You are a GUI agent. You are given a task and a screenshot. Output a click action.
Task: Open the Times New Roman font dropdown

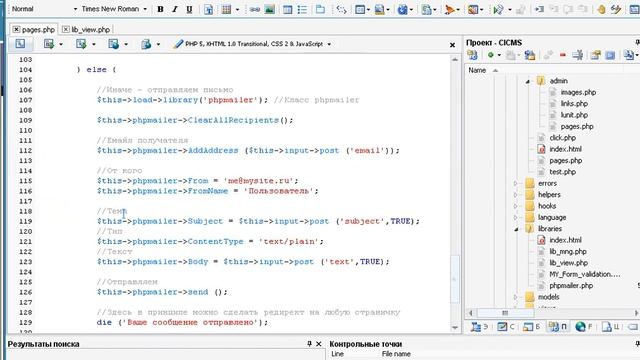coord(145,9)
